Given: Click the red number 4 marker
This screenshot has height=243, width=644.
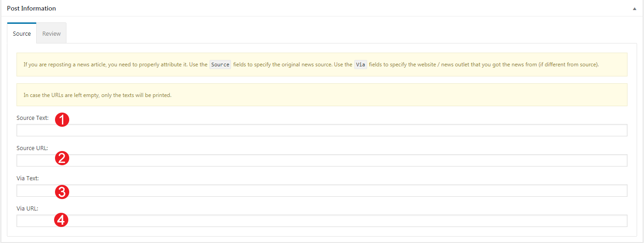Looking at the screenshot, I should (x=62, y=220).
